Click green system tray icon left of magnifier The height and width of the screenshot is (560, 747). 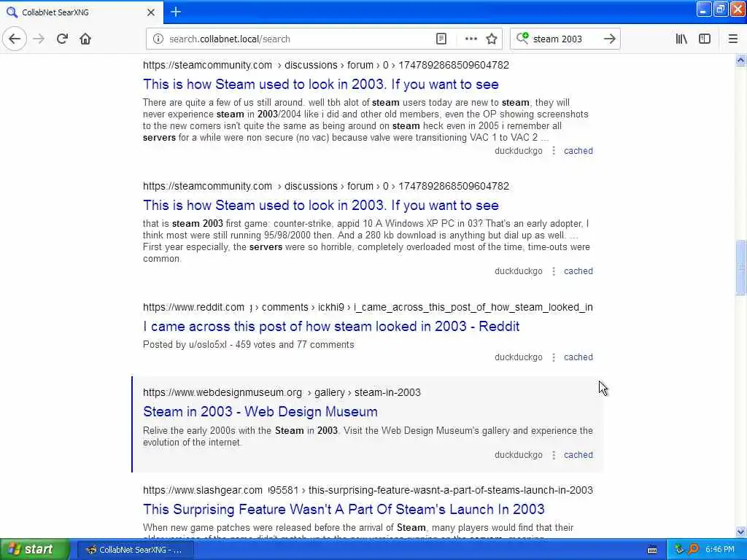point(679,550)
